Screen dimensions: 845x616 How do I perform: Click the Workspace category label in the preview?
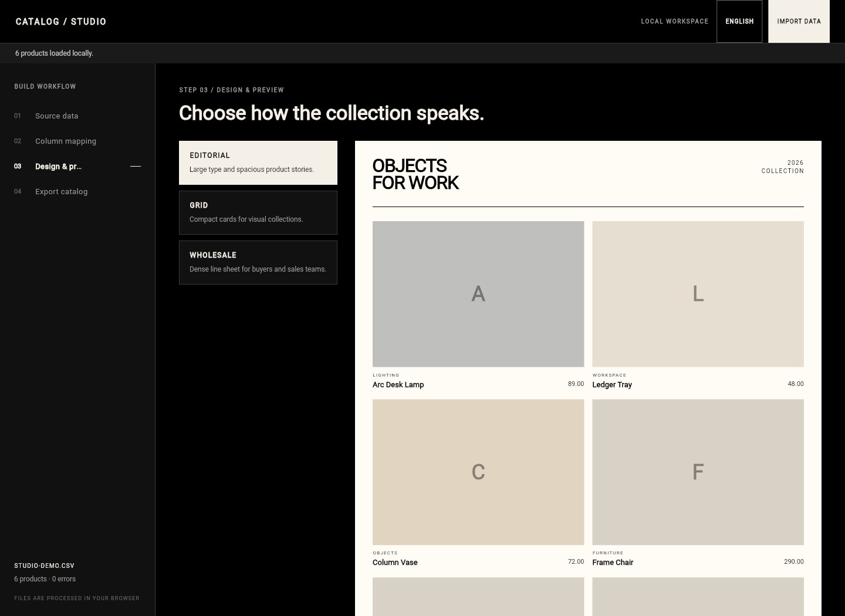pyautogui.click(x=610, y=375)
